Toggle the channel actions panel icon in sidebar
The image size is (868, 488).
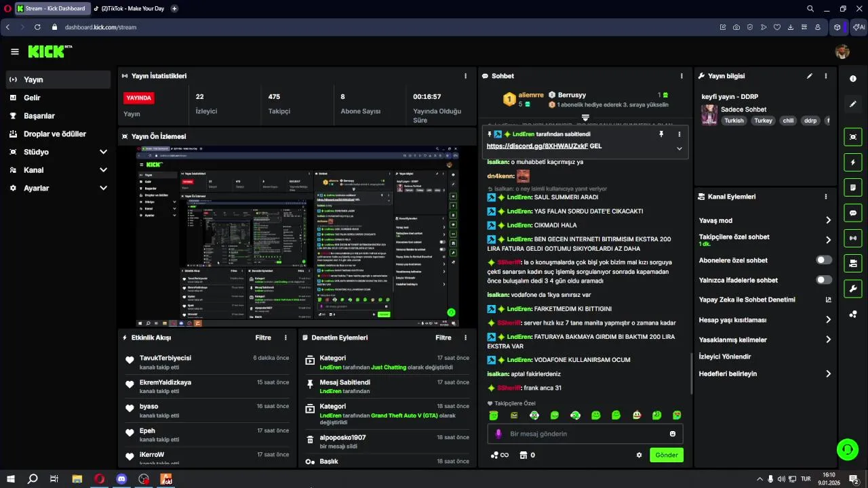853,263
